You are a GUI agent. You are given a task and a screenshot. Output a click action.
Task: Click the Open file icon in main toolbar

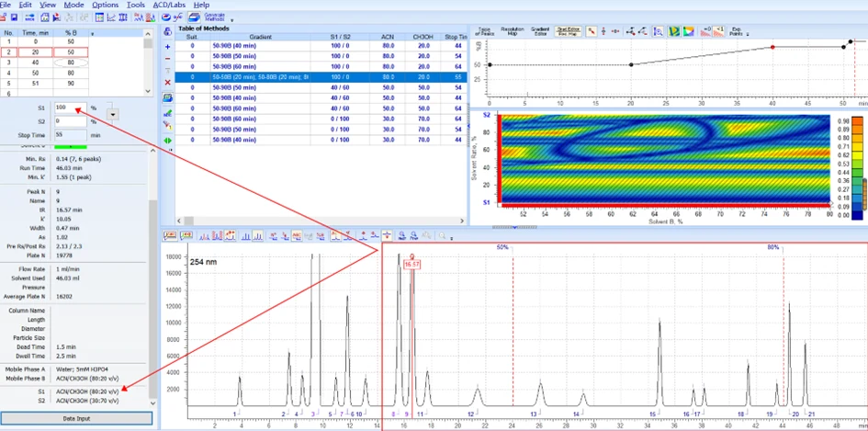coord(3,17)
